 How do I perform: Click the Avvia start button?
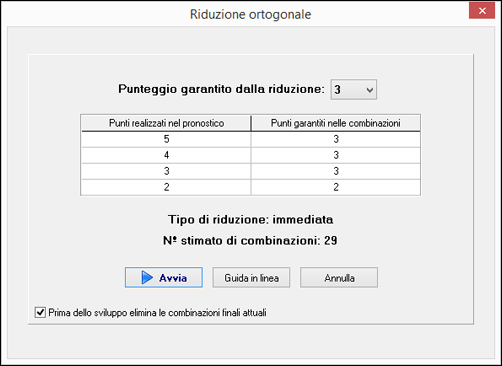click(x=164, y=277)
